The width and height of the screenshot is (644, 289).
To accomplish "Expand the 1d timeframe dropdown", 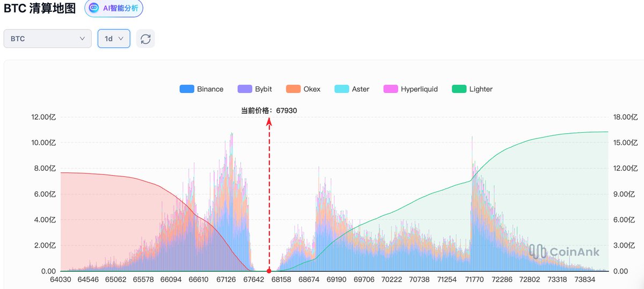I will (114, 39).
